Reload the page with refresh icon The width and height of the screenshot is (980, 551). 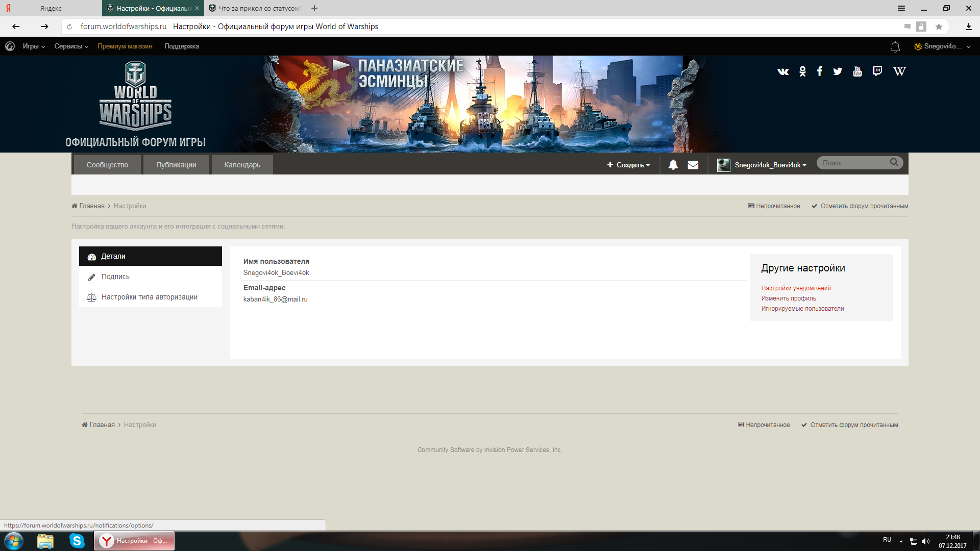69,27
